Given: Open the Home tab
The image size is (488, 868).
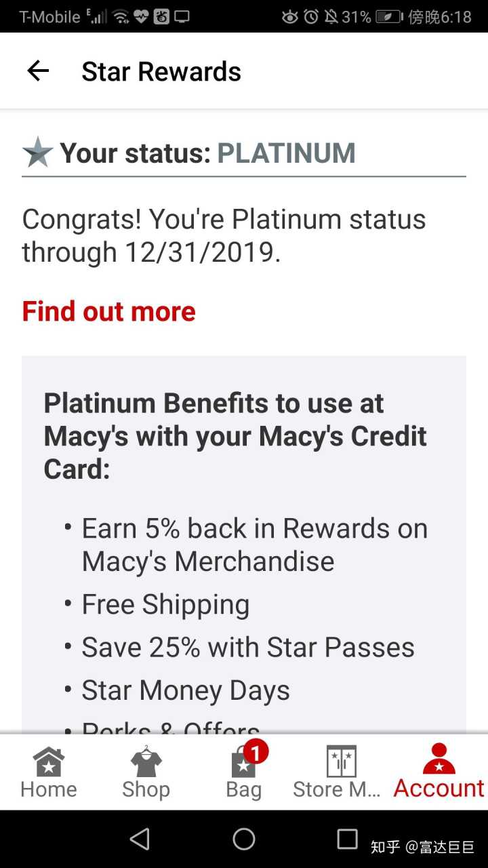Looking at the screenshot, I should coord(49,773).
